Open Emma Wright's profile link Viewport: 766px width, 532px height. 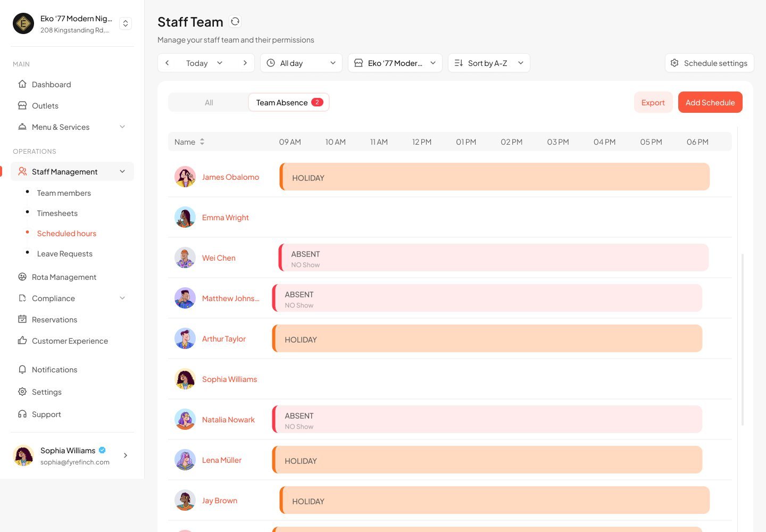point(226,217)
